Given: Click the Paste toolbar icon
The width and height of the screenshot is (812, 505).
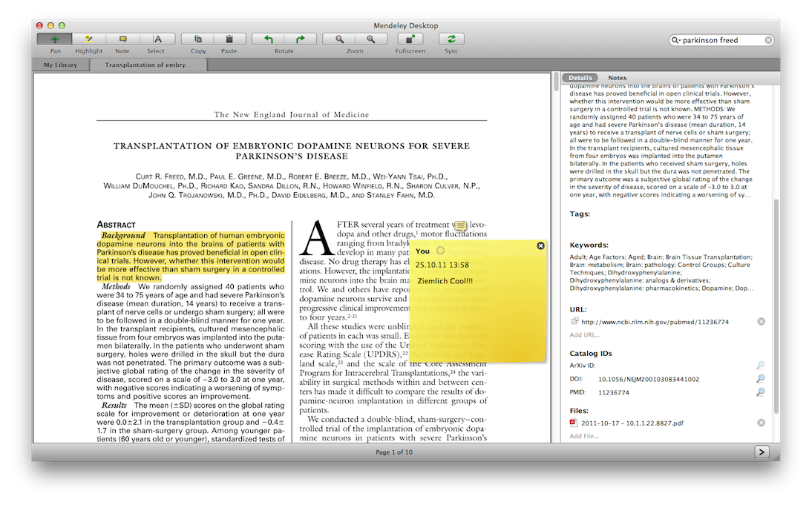Looking at the screenshot, I should tap(229, 39).
